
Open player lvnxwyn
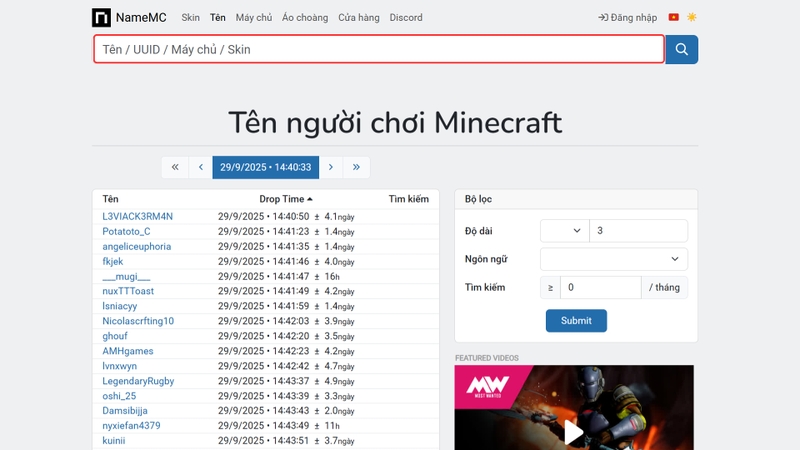[x=119, y=366]
